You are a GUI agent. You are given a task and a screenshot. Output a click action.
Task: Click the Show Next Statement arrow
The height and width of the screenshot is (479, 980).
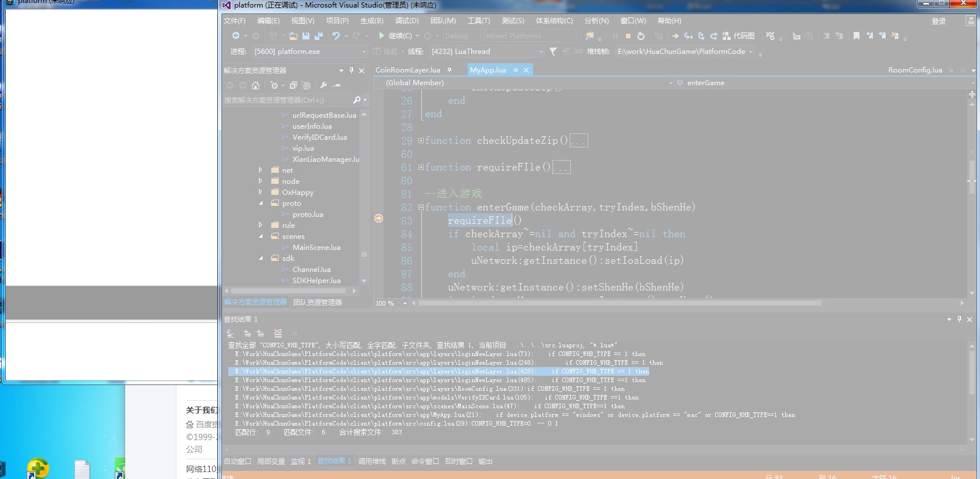pos(675,36)
